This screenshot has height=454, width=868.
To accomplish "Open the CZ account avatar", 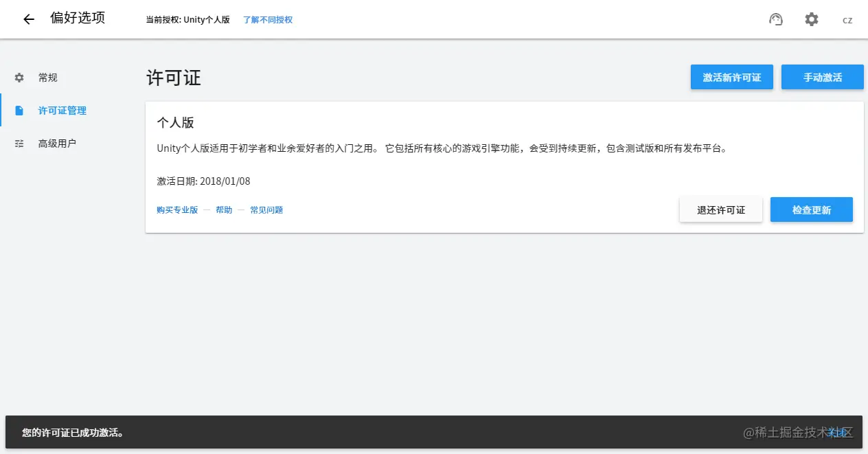I will pos(847,20).
